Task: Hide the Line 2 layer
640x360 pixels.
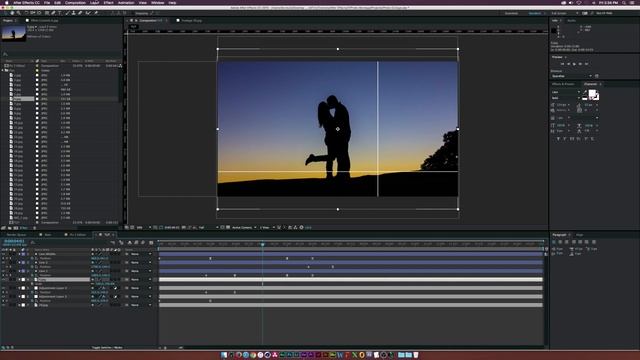Action: pos(3,262)
